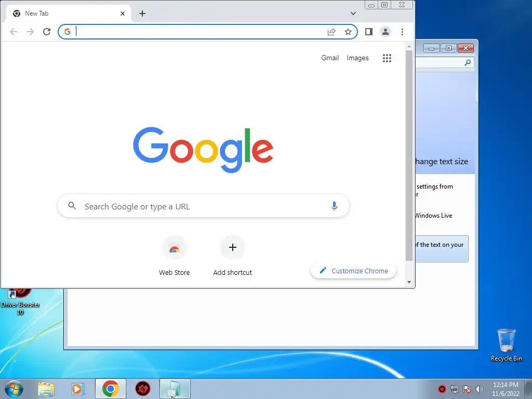
Task: Expand the tab search chevron
Action: [x=353, y=14]
